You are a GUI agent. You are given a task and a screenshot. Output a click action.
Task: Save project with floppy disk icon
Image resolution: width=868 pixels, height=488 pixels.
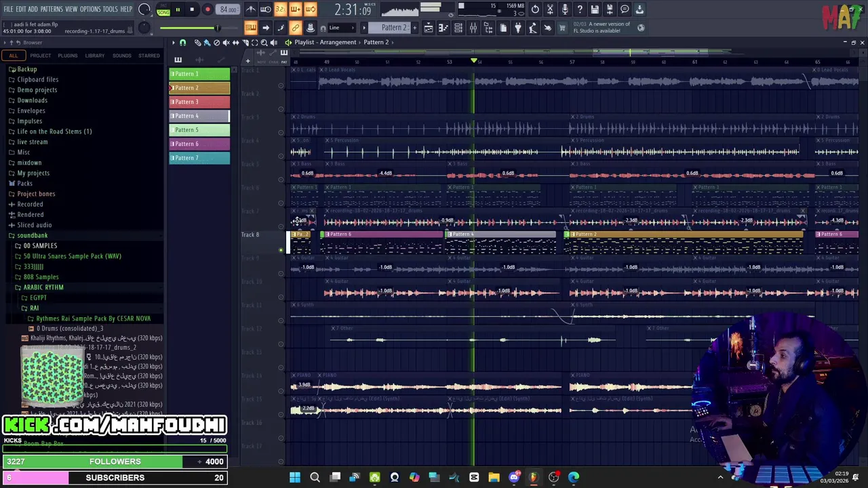pyautogui.click(x=595, y=9)
